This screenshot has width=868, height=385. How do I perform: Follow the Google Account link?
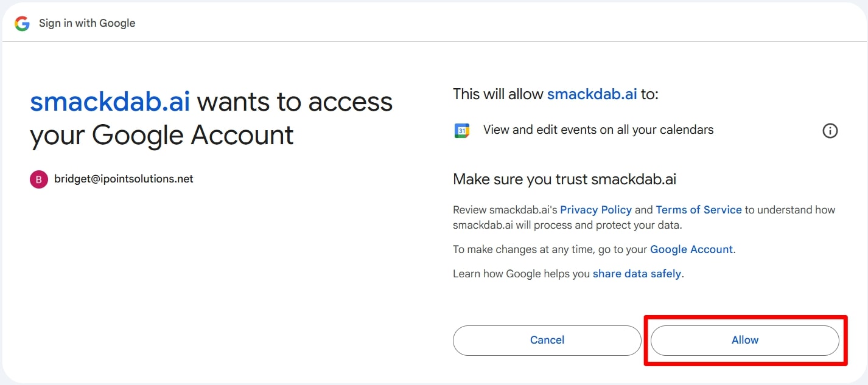point(691,249)
